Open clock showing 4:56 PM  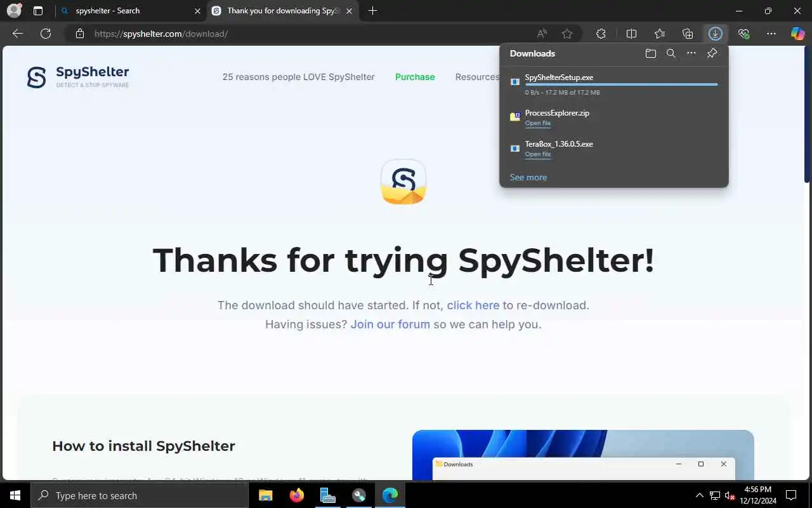tap(757, 495)
